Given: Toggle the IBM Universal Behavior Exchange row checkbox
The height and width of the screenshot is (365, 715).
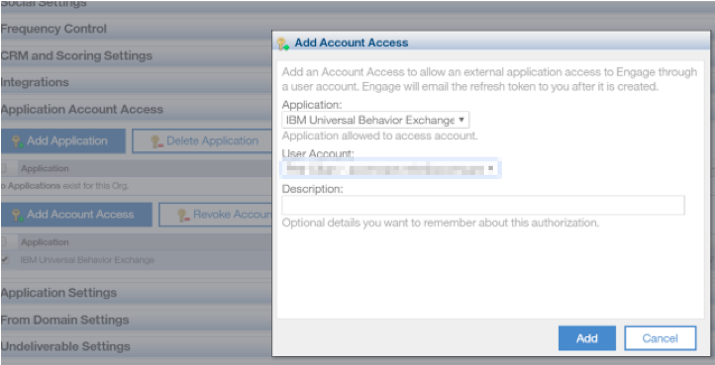Looking at the screenshot, I should coord(5,260).
